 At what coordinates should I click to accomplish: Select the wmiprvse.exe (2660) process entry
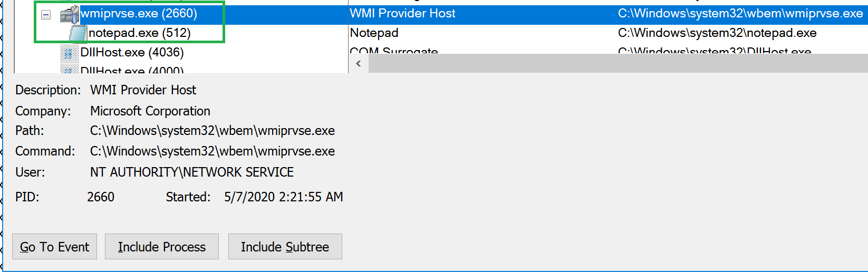(x=138, y=14)
